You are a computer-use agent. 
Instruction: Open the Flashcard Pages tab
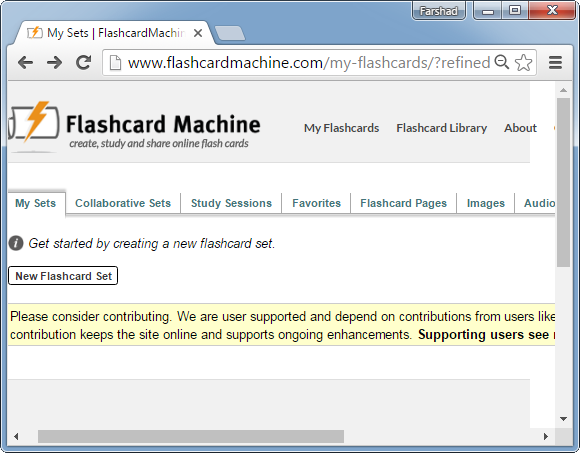(x=404, y=203)
